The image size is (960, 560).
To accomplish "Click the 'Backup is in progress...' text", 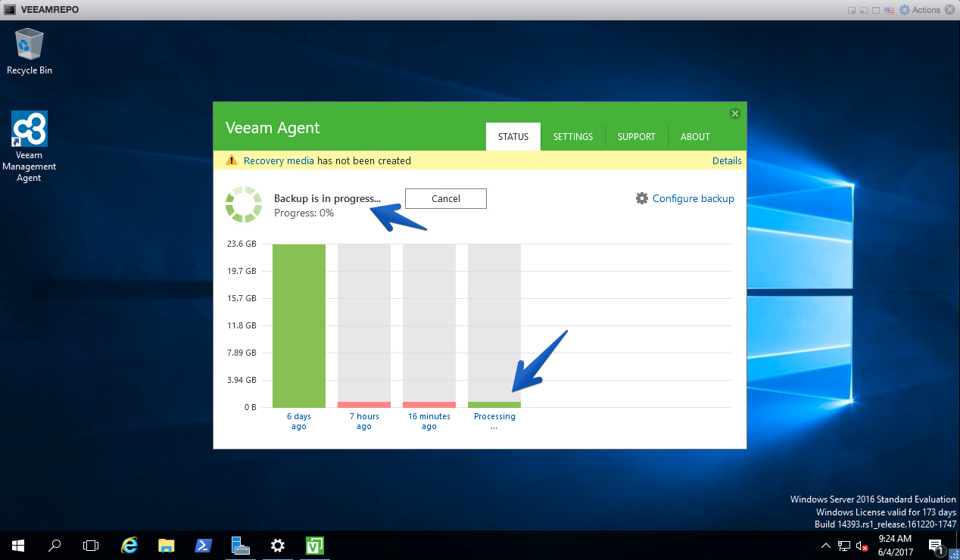I will [327, 198].
